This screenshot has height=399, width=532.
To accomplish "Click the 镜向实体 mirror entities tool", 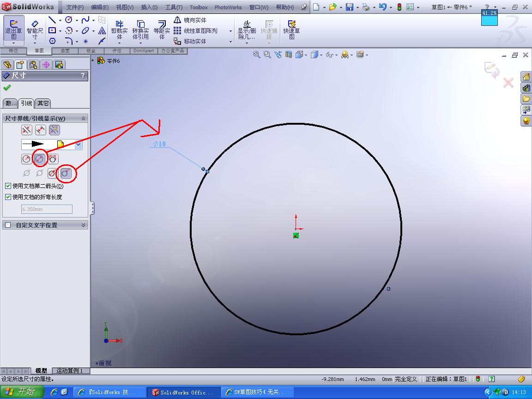I will click(190, 20).
